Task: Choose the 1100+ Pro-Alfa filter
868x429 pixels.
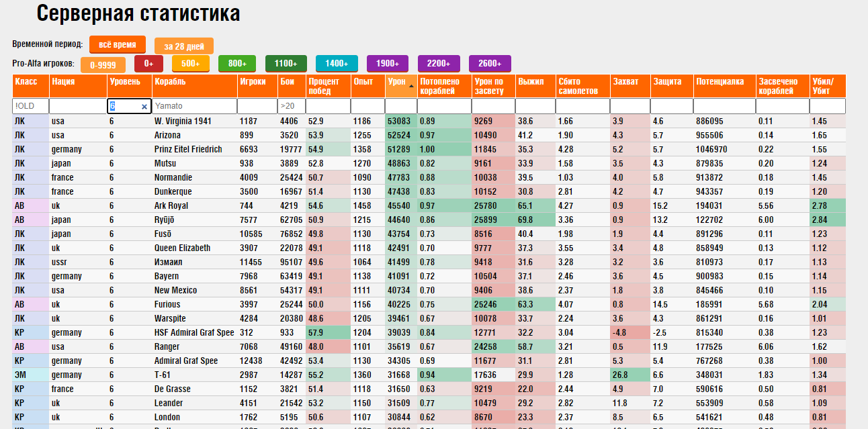Action: (286, 64)
